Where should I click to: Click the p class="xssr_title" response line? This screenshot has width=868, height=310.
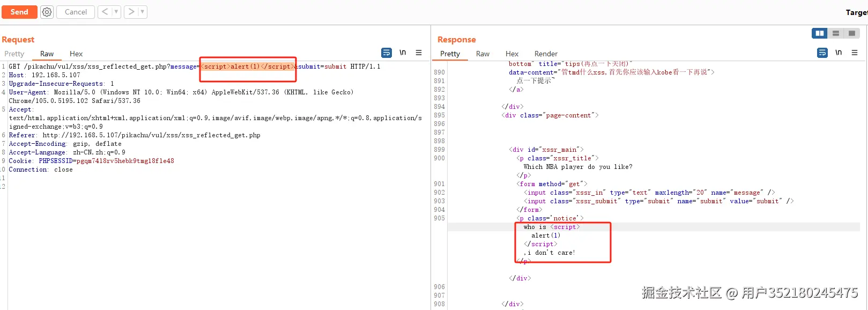click(558, 158)
